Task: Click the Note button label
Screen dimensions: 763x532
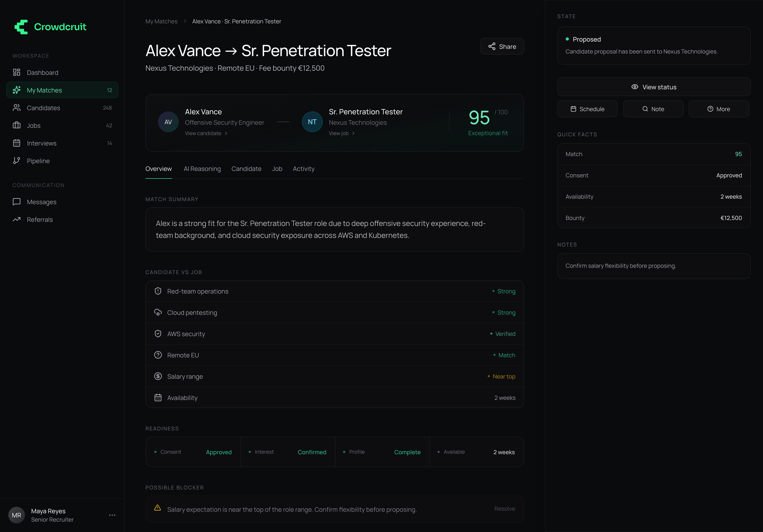Action: (658, 109)
